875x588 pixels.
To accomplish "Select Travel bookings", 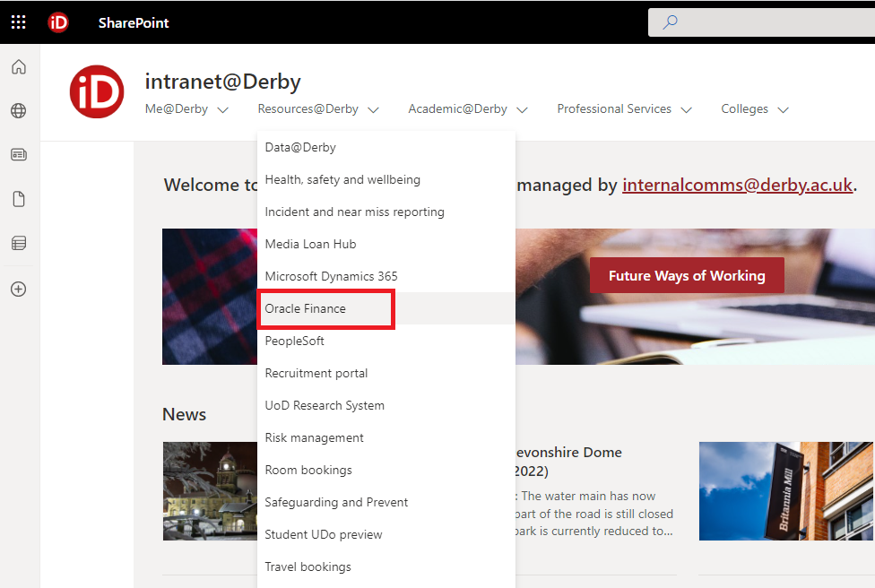I will [386, 566].
